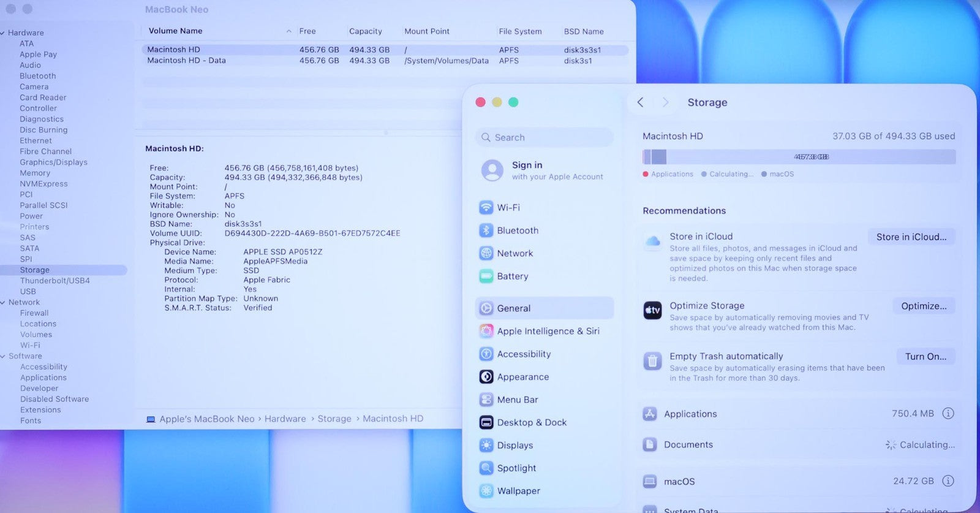Screen dimensions: 980x513
Task: Click the account avatar beside Sign in
Action: [492, 170]
